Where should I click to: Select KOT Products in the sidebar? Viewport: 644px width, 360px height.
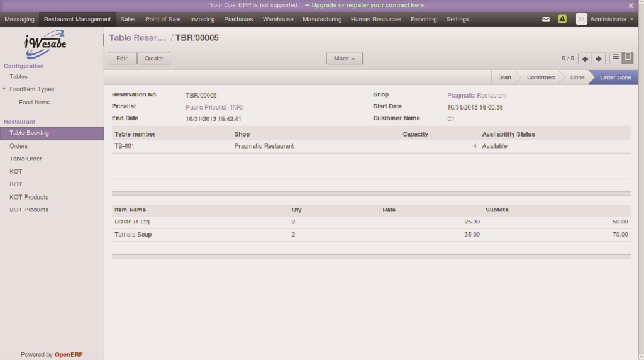[x=29, y=197]
